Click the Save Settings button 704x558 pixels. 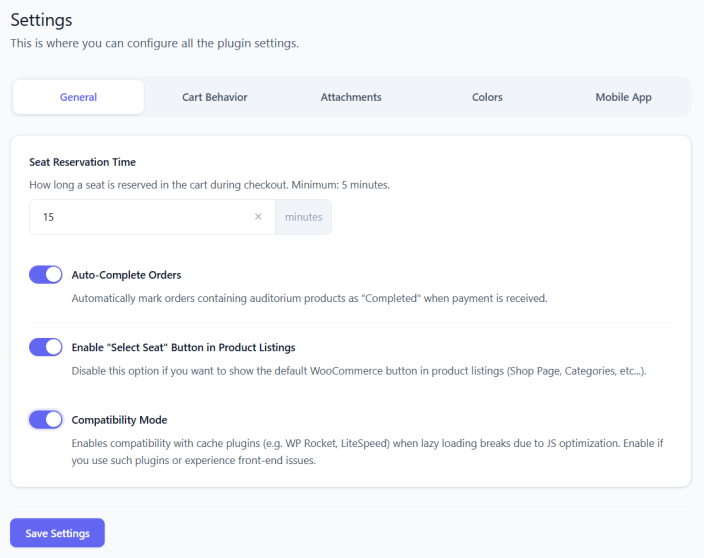tap(57, 533)
